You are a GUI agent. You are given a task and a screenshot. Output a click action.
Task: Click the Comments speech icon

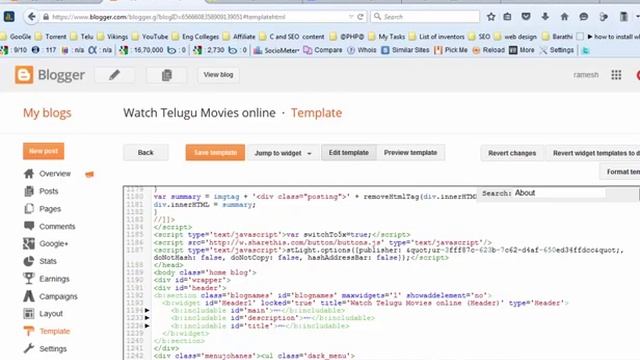tap(29, 226)
